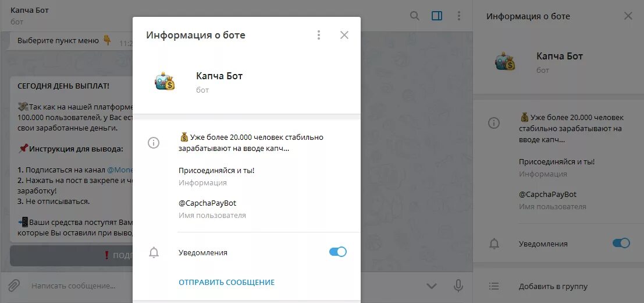Click Не отписываться. line in chat message
This screenshot has width=644, height=303.
(x=54, y=202)
